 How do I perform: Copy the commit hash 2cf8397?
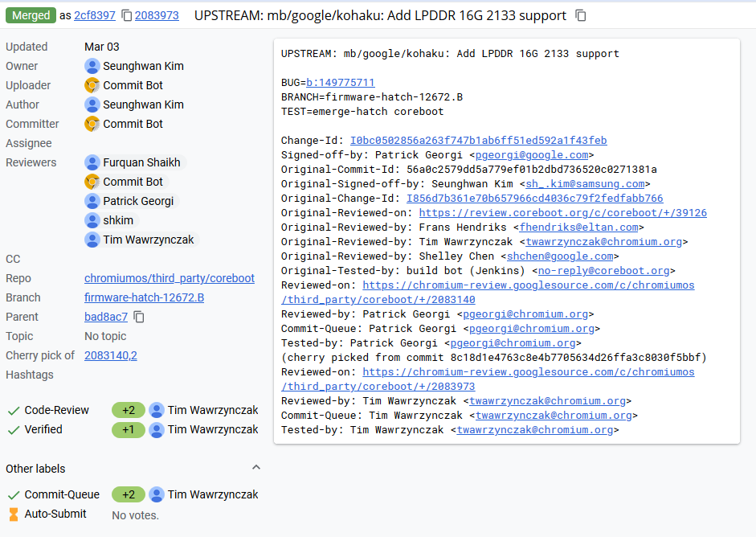[x=126, y=16]
